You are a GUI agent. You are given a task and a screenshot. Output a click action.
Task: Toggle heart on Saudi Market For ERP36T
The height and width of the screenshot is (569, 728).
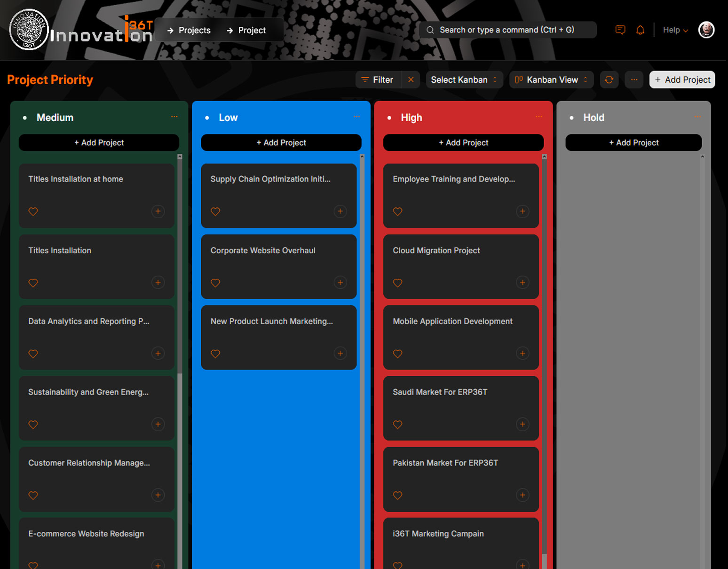point(397,425)
